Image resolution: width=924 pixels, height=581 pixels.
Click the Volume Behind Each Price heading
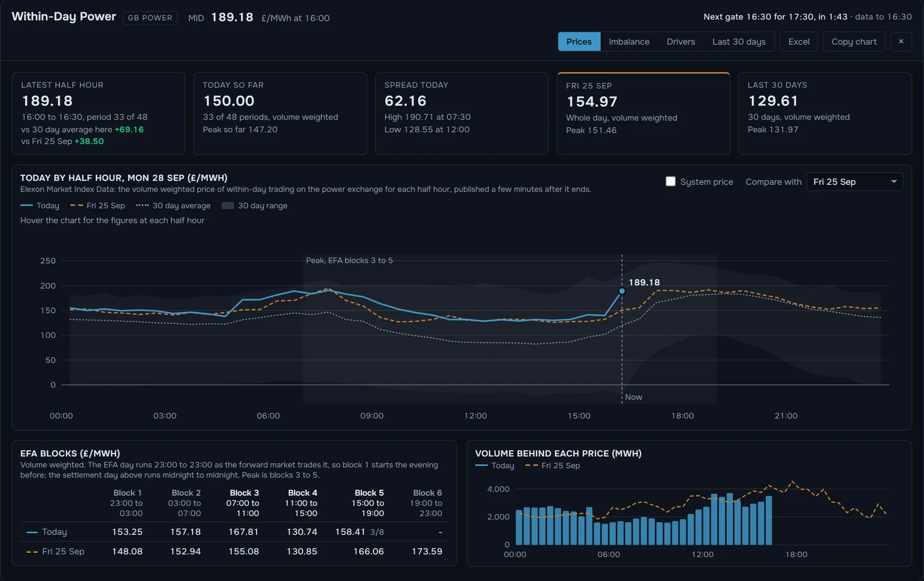tap(558, 453)
